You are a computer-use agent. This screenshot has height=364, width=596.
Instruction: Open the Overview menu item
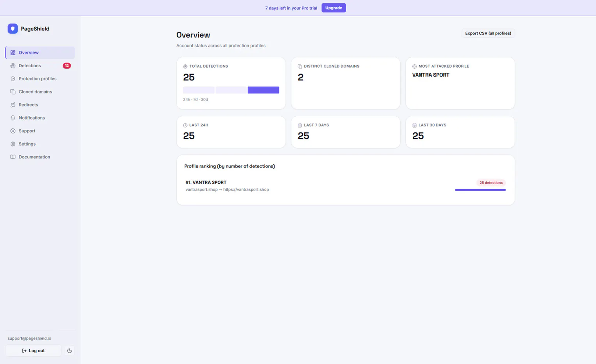pos(40,53)
